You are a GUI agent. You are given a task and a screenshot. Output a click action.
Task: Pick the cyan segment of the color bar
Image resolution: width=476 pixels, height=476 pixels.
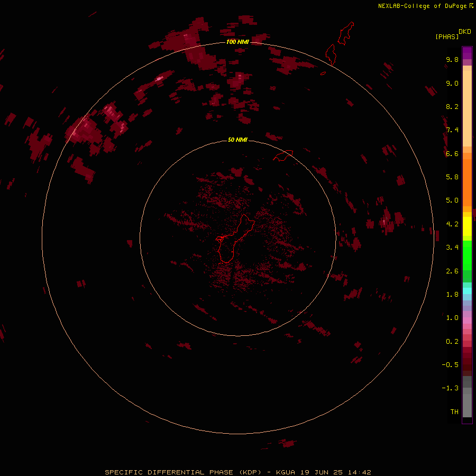[x=467, y=291]
